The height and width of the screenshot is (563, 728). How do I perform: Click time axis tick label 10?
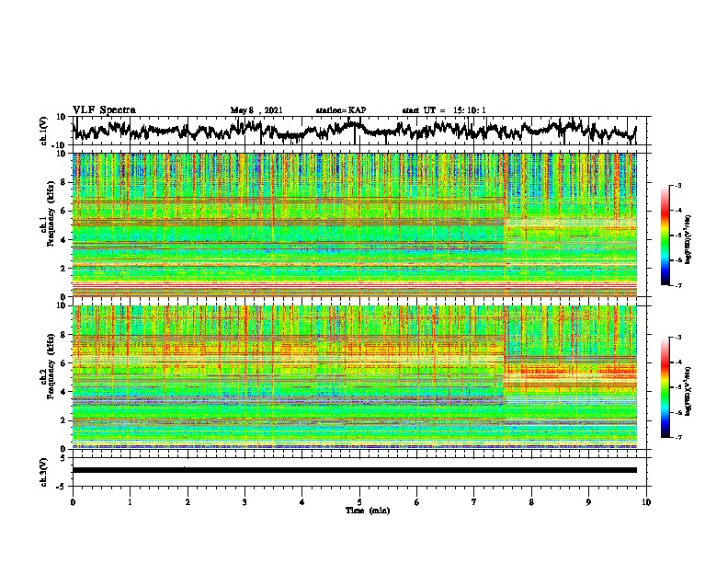(646, 502)
